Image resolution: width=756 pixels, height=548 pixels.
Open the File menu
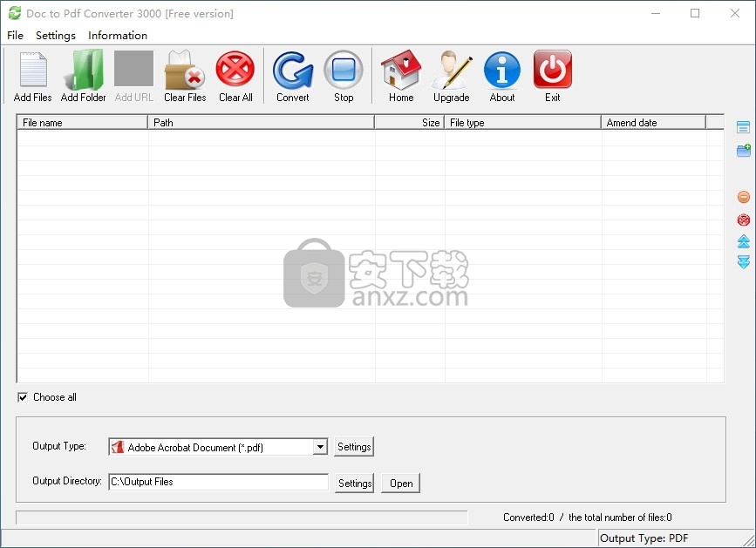tap(15, 35)
